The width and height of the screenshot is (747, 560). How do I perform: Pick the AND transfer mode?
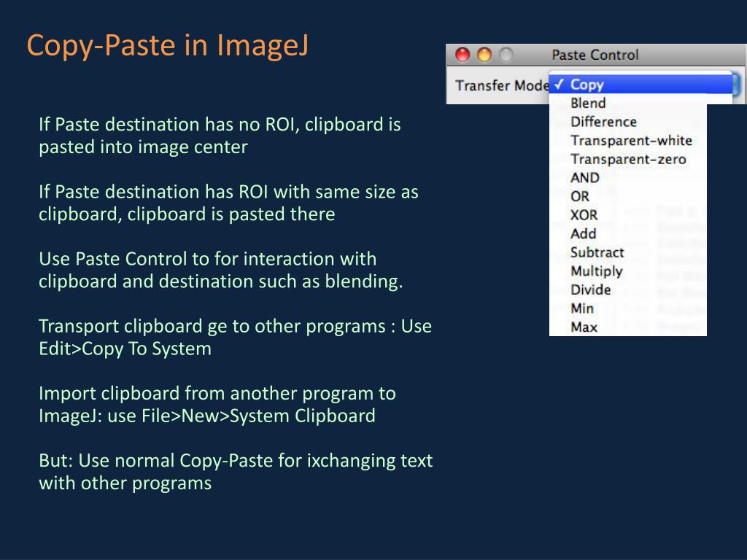(x=628, y=178)
